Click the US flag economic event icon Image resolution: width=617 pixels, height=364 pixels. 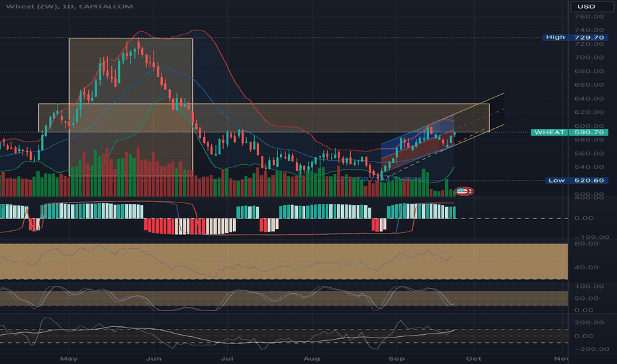(463, 191)
